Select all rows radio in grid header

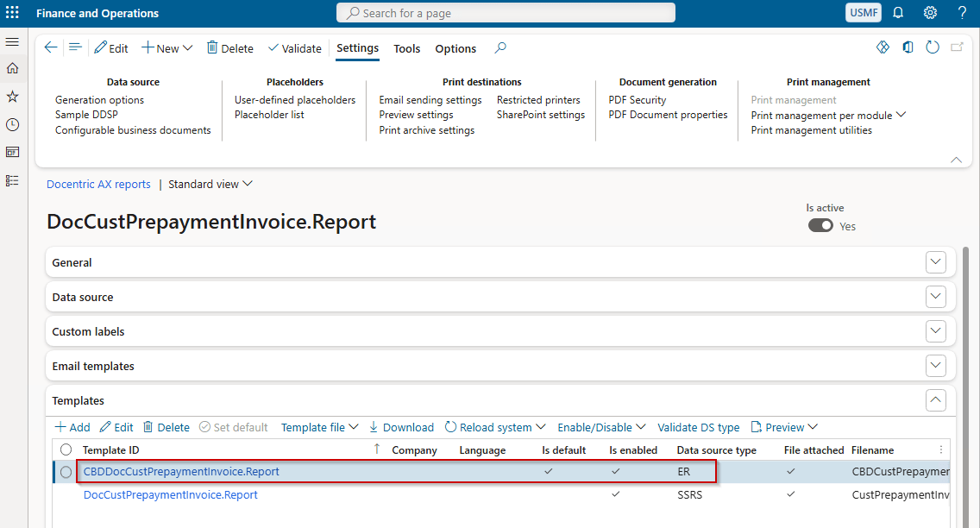point(66,449)
